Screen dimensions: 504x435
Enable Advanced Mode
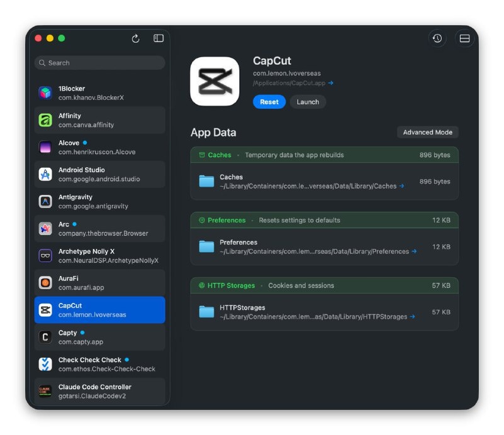click(x=427, y=132)
